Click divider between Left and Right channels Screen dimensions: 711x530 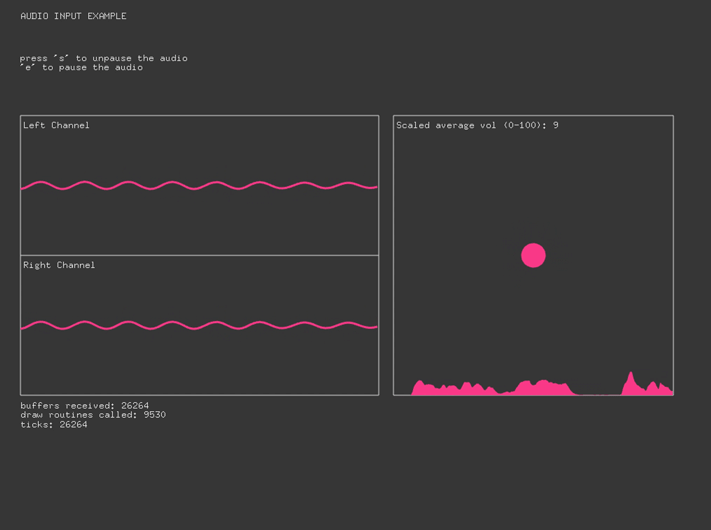200,255
